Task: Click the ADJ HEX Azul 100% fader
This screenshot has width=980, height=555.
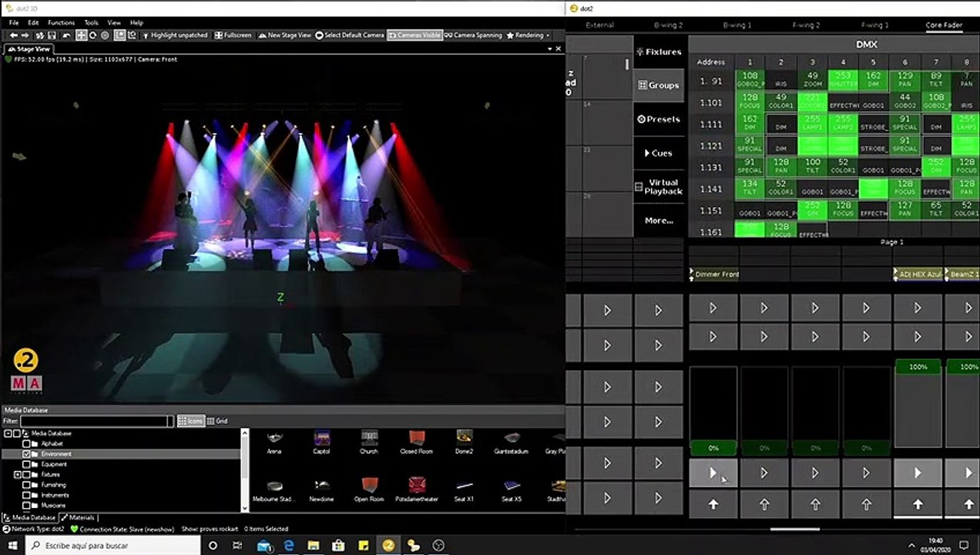Action: [918, 403]
